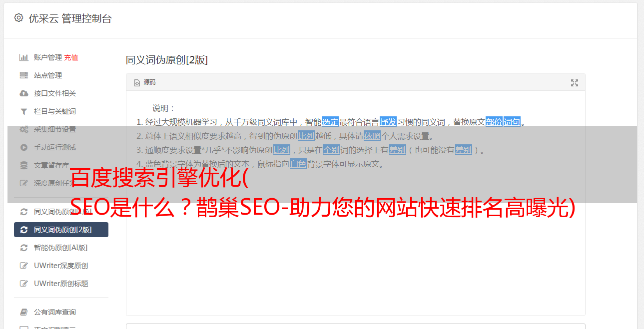Image resolution: width=644 pixels, height=329 pixels.
Task: Open the 同义词伪原创[2版] menu item
Action: click(61, 230)
